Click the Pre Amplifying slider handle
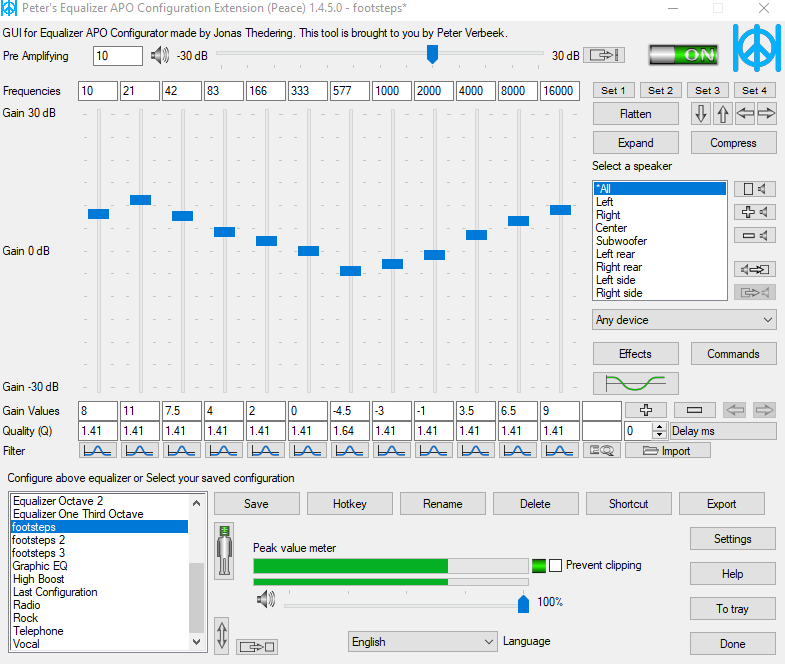The height and width of the screenshot is (664, 785). 432,54
